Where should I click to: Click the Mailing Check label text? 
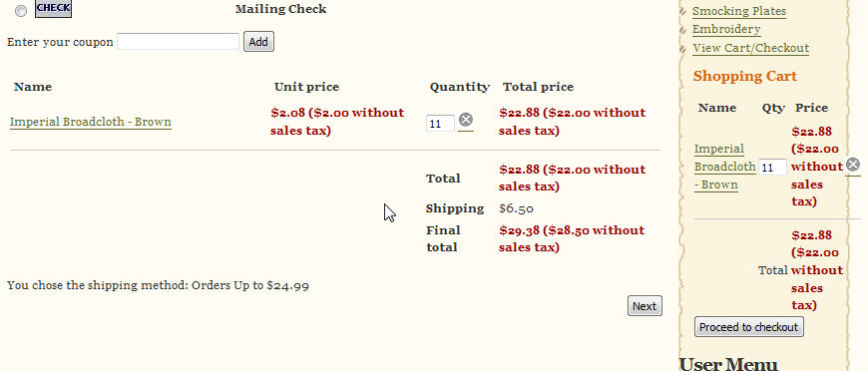pos(280,9)
